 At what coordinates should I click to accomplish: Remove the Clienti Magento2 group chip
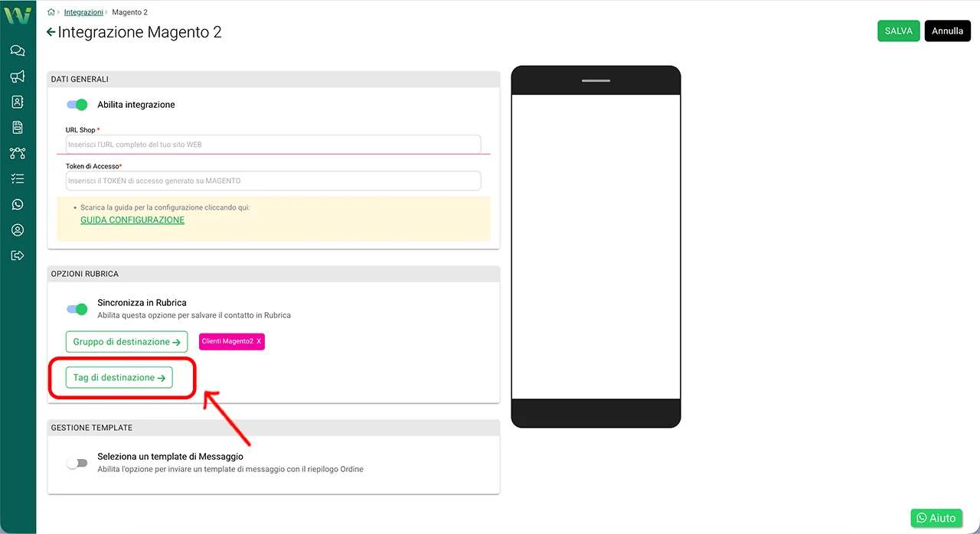click(259, 341)
